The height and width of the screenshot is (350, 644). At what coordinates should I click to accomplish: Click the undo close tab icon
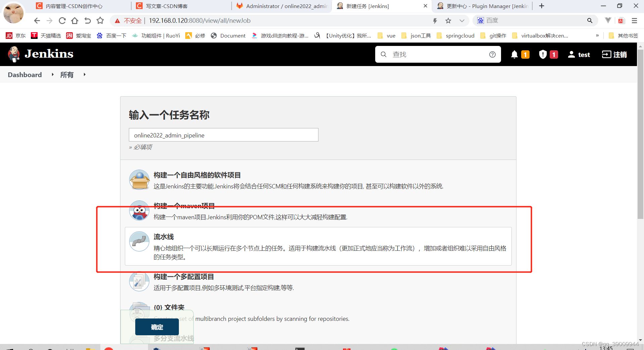88,21
